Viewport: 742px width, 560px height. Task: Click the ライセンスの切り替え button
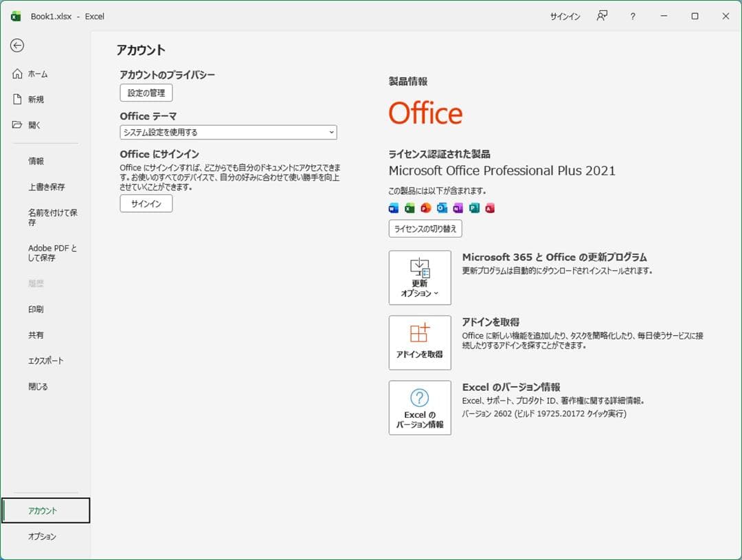coord(425,229)
